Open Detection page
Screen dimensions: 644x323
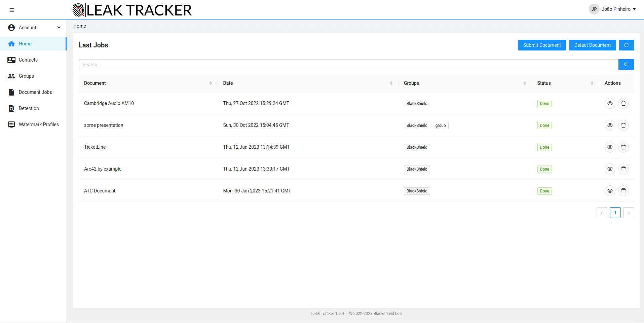pyautogui.click(x=33, y=108)
